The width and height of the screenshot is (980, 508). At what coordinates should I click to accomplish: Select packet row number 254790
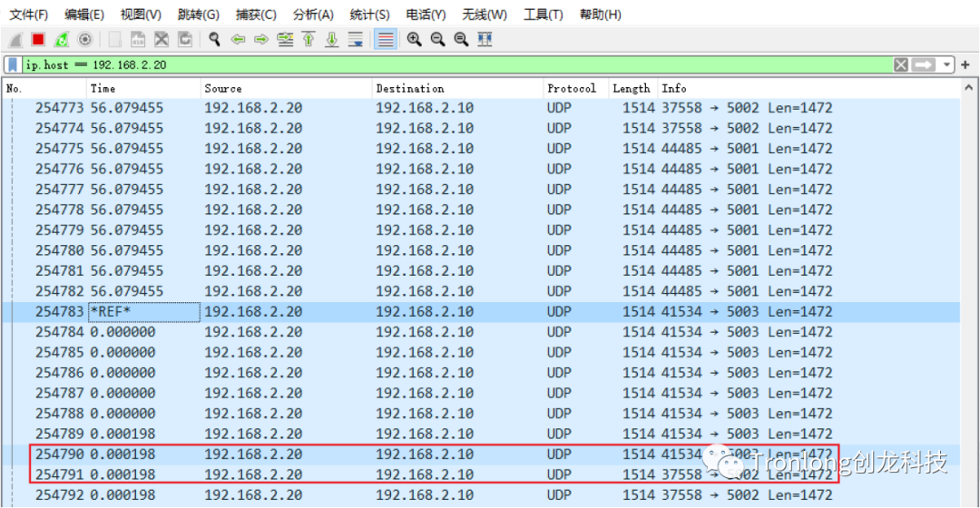click(x=481, y=454)
